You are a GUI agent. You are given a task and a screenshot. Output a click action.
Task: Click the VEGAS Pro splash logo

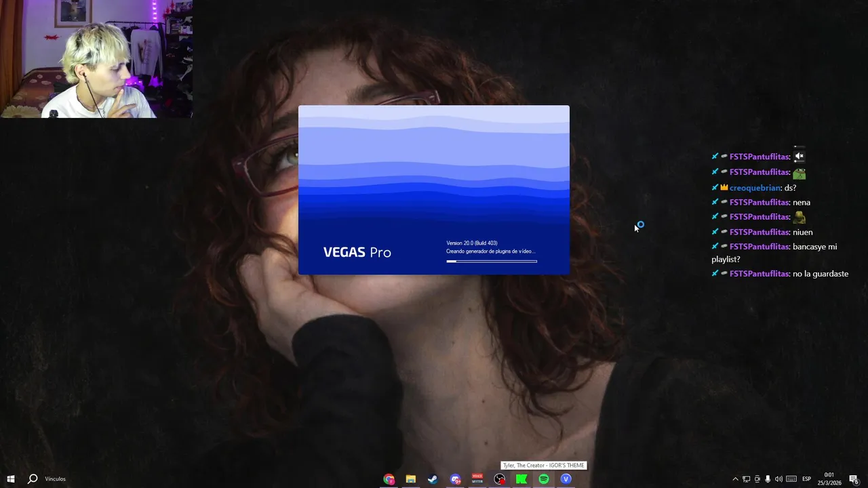(x=357, y=252)
